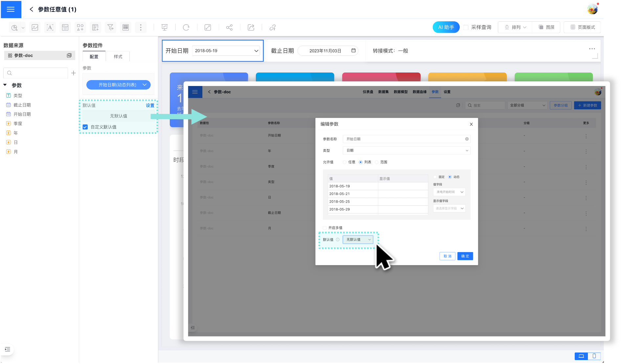The width and height of the screenshot is (623, 364).
Task: Choose the 动态 list radio option
Action: (x=450, y=177)
